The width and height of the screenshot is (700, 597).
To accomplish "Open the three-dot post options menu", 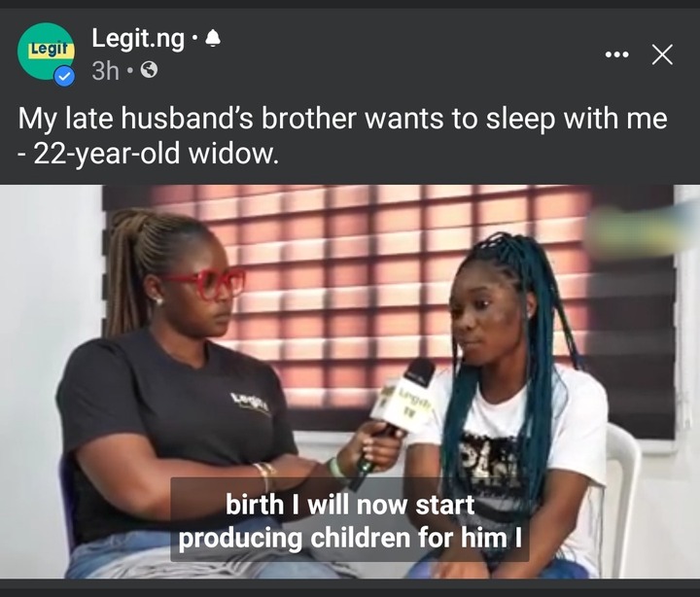I will pos(617,54).
